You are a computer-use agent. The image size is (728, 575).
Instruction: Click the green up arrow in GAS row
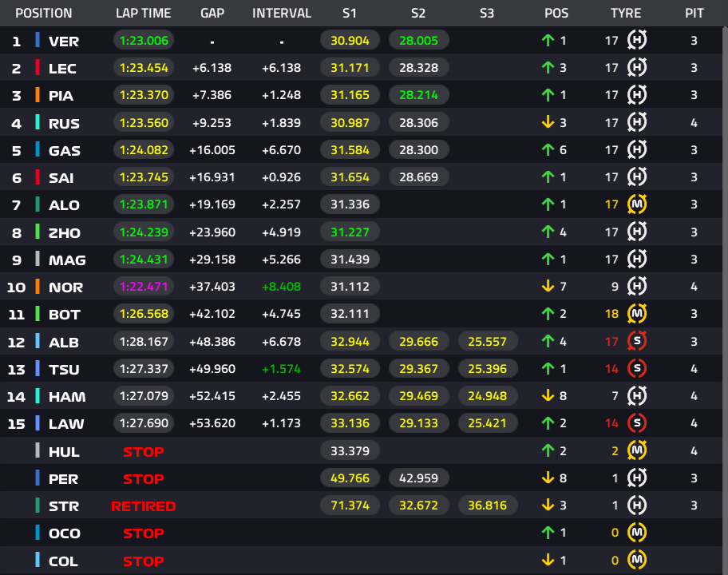[548, 149]
